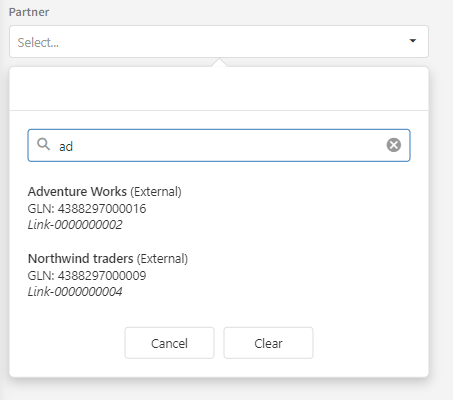The width and height of the screenshot is (453, 400).
Task: Clear search text with the X icon
Action: 394,145
